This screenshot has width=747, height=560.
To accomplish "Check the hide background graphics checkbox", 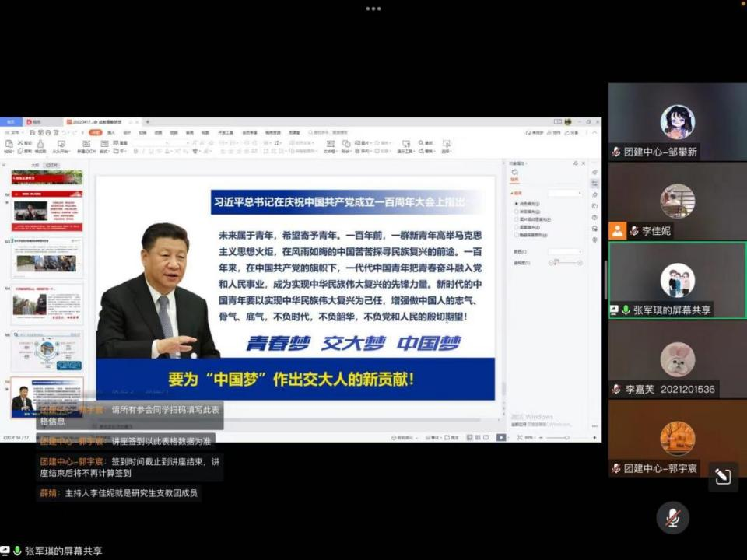I will point(516,234).
